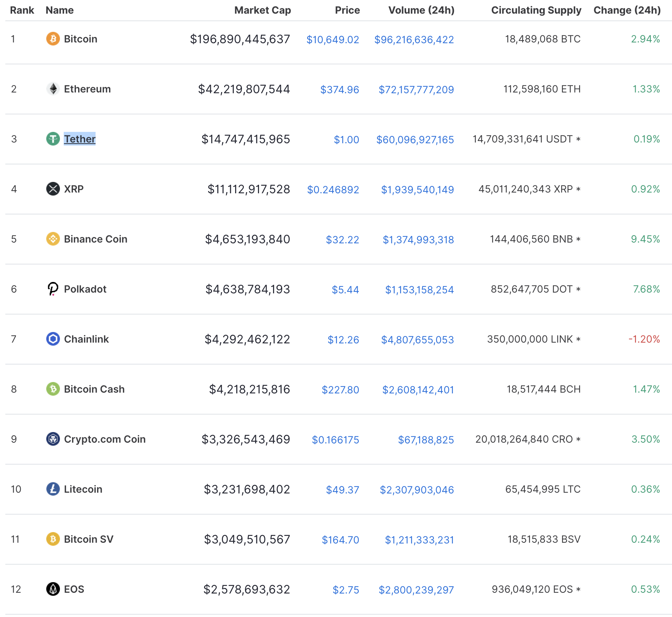The image size is (672, 617).
Task: Click Bitcoin SV volume $1,211,333,231
Action: pyautogui.click(x=419, y=540)
